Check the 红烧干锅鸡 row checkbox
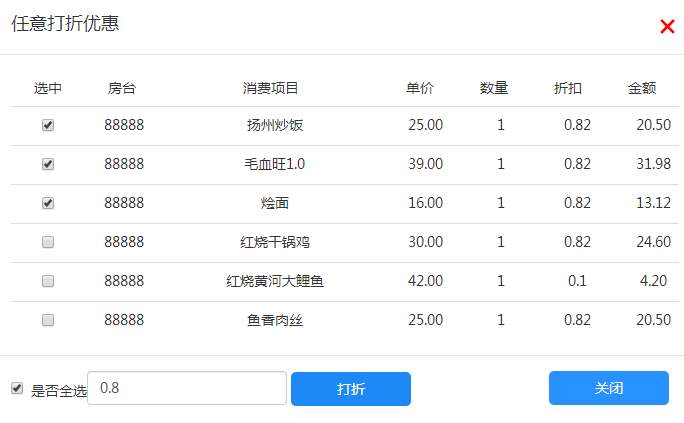This screenshot has width=684, height=423. (48, 242)
